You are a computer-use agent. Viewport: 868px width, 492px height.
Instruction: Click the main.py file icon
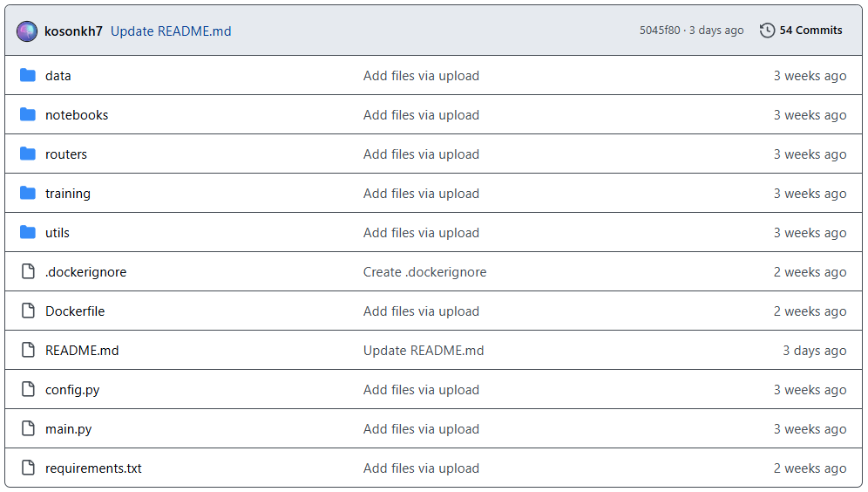[28, 429]
